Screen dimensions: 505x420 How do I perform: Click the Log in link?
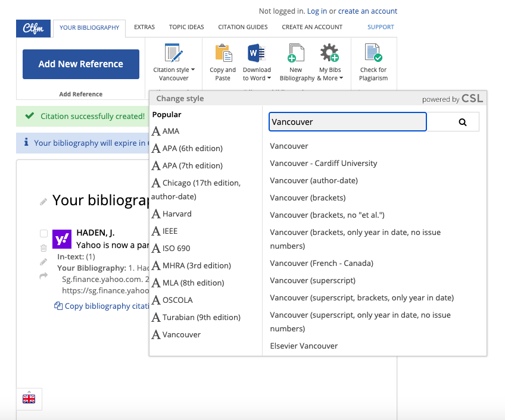tap(317, 11)
